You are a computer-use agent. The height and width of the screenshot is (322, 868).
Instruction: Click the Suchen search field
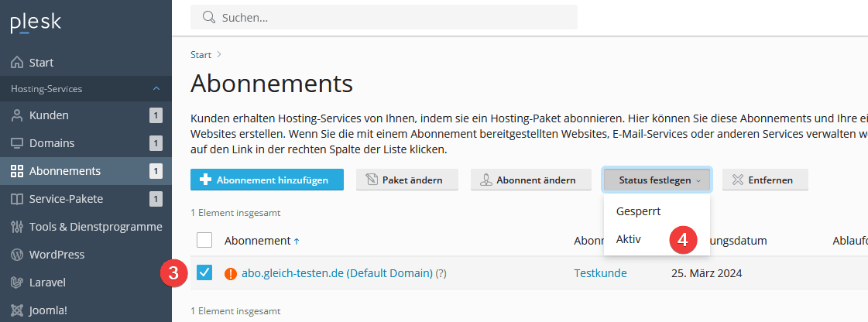(387, 17)
